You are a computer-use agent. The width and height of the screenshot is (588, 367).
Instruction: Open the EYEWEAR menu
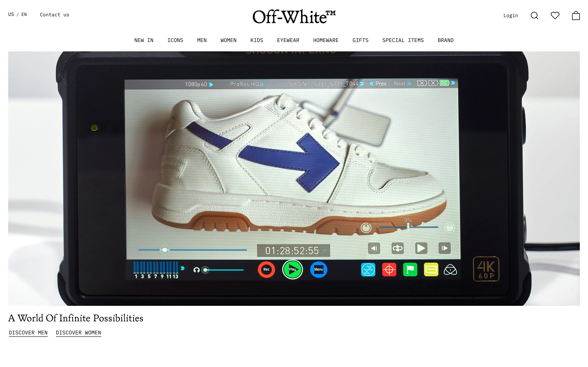click(x=288, y=40)
